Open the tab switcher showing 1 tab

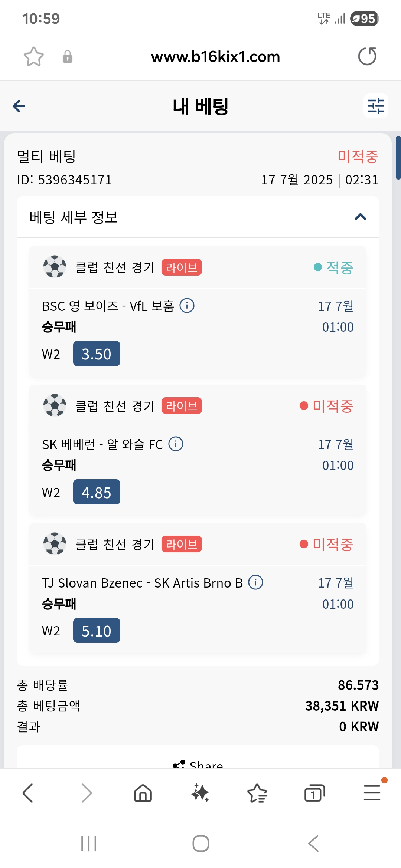pos(314,793)
